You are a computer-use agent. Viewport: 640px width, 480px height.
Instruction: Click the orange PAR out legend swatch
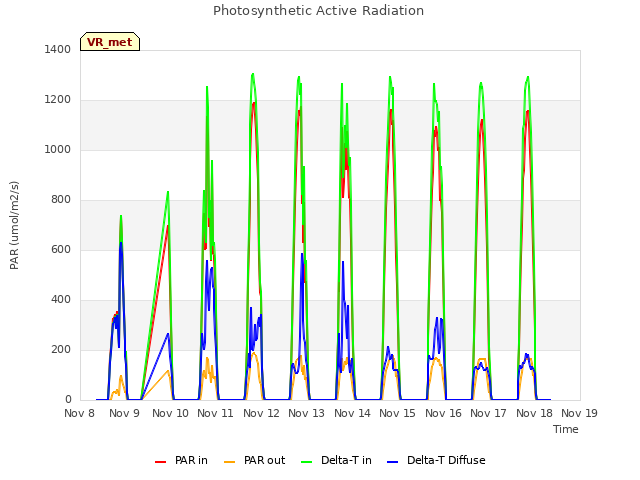(x=230, y=462)
